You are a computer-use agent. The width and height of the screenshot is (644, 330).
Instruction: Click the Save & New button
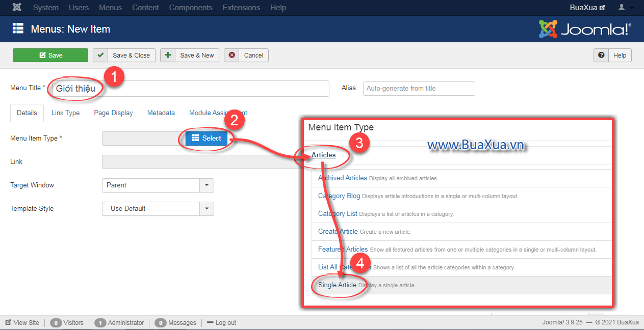pos(190,56)
